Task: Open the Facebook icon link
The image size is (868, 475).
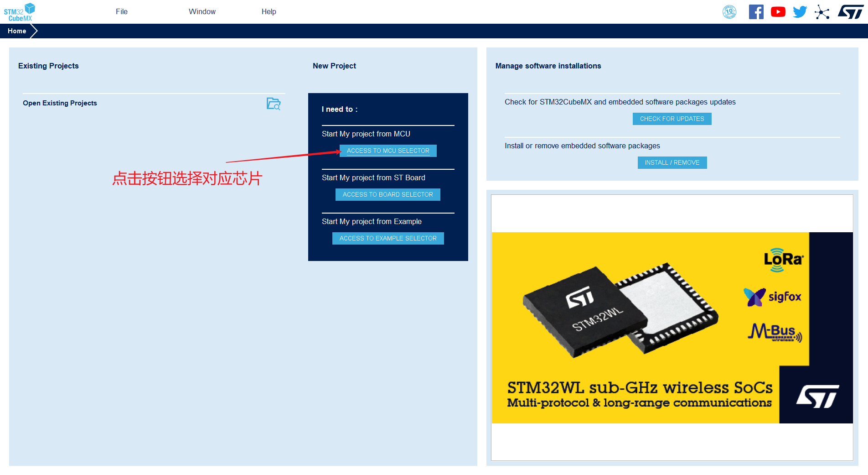Action: pyautogui.click(x=756, y=12)
